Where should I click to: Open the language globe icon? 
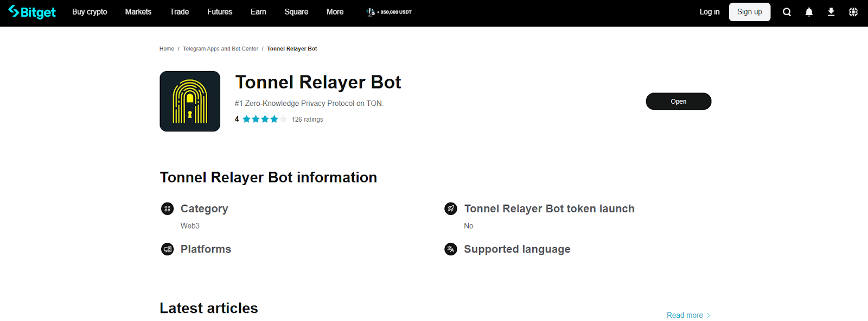click(x=853, y=12)
